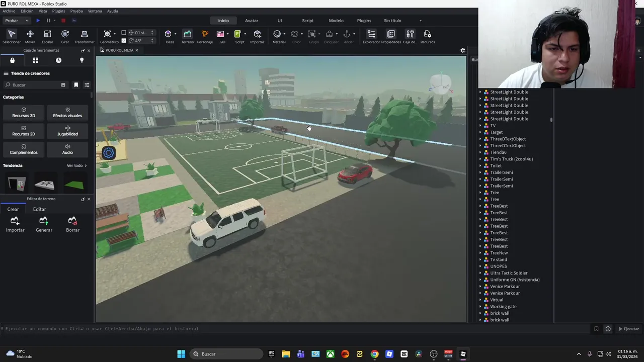The width and height of the screenshot is (644, 362).
Task: Click the terrain Generar icon
Action: [x=44, y=224]
